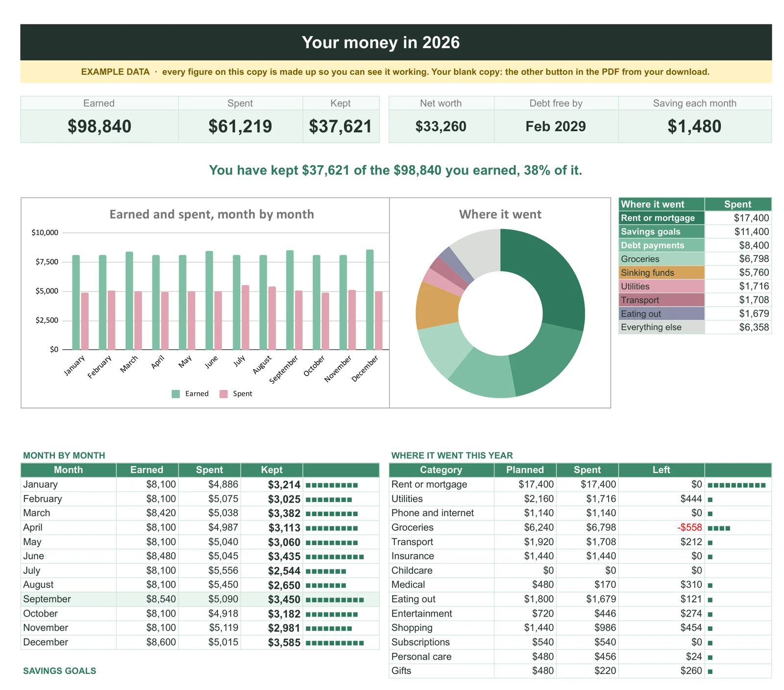Click the Debt free by Feb 2029 cell
784x690 pixels.
coord(556,126)
